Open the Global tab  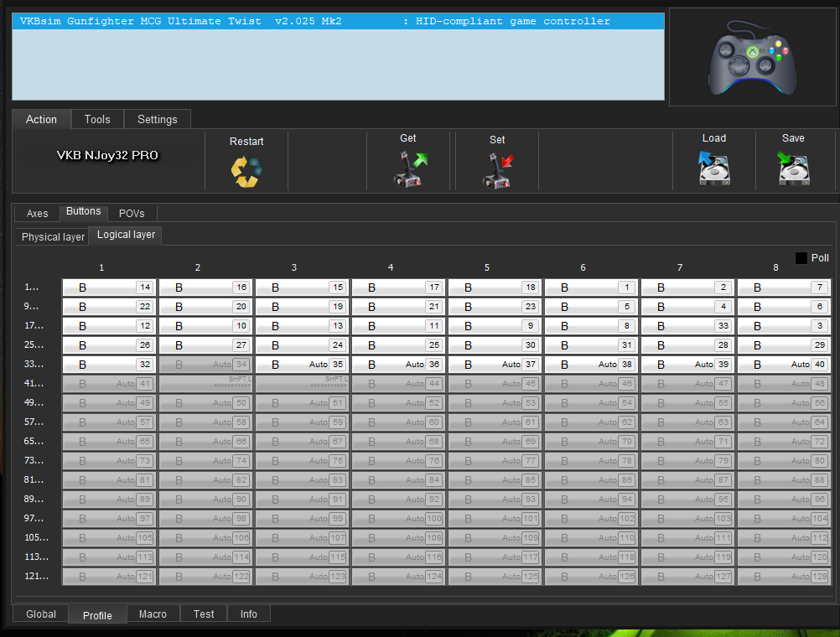point(41,614)
